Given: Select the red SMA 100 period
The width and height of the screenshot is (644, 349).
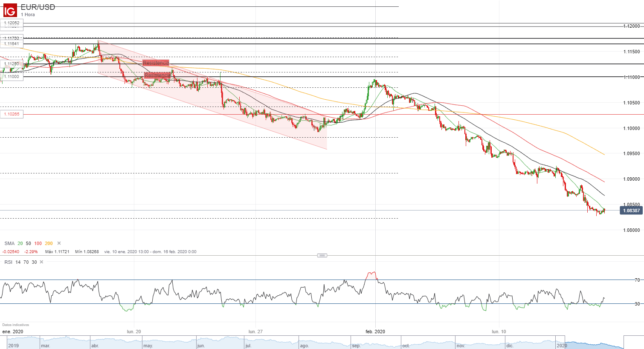Looking at the screenshot, I should [x=38, y=243].
